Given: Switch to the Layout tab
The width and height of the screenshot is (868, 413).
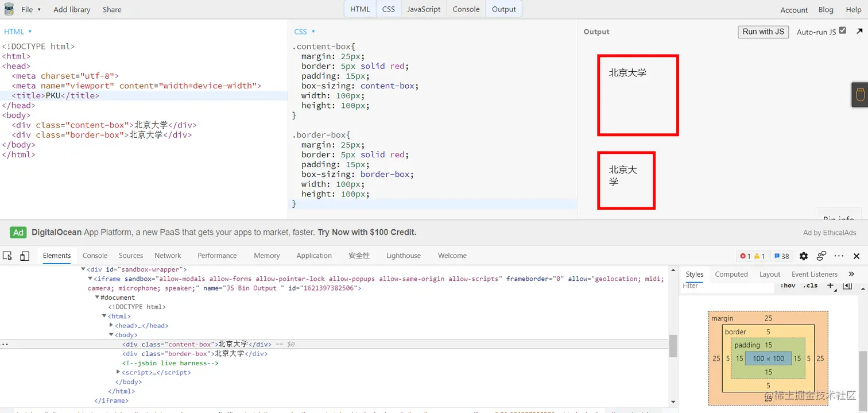Looking at the screenshot, I should click(770, 274).
